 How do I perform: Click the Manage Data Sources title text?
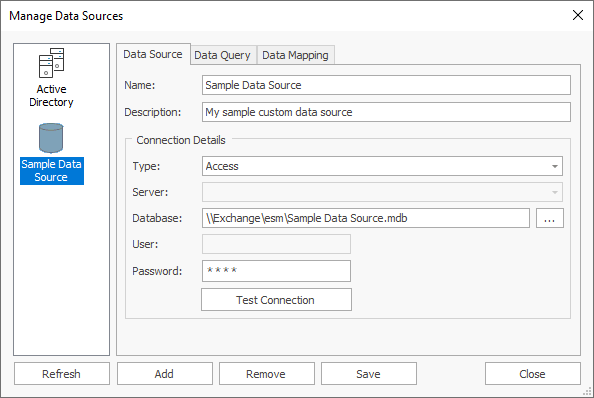click(66, 16)
